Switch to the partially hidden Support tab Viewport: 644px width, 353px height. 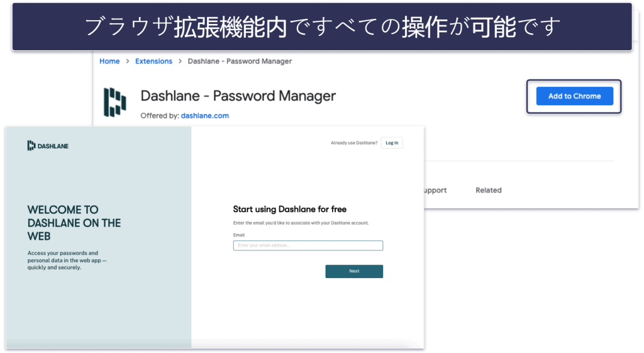pyautogui.click(x=435, y=190)
